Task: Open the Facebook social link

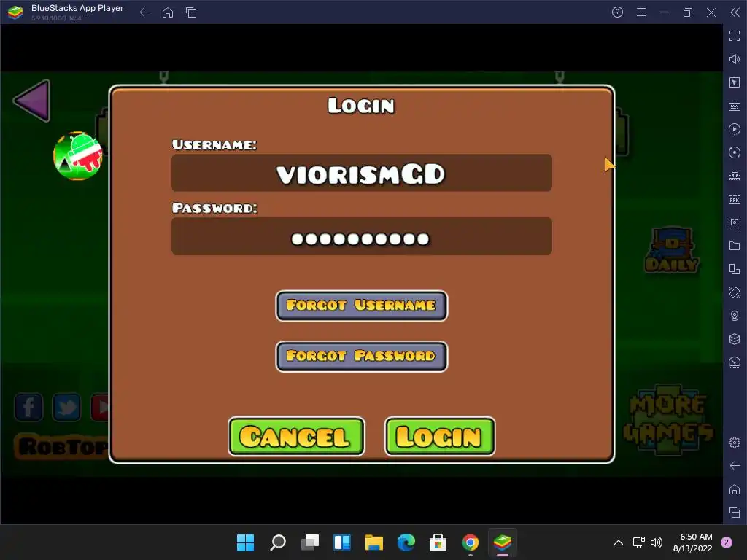Action: click(28, 407)
